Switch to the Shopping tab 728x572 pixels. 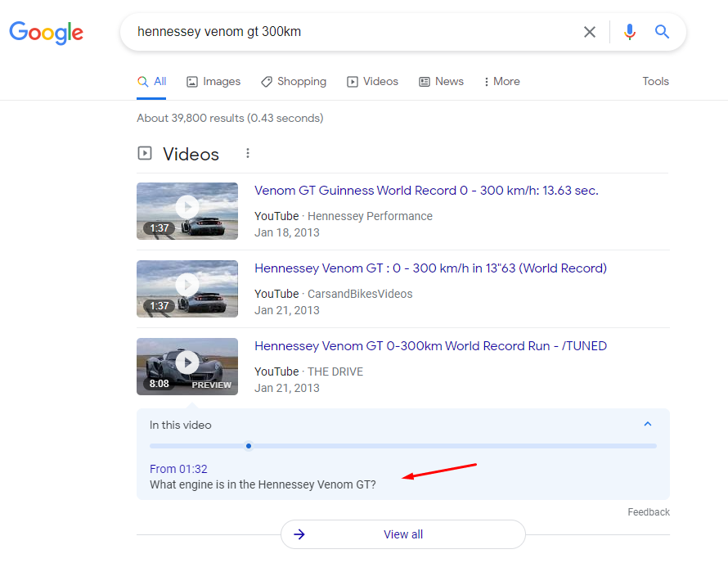[x=294, y=82]
